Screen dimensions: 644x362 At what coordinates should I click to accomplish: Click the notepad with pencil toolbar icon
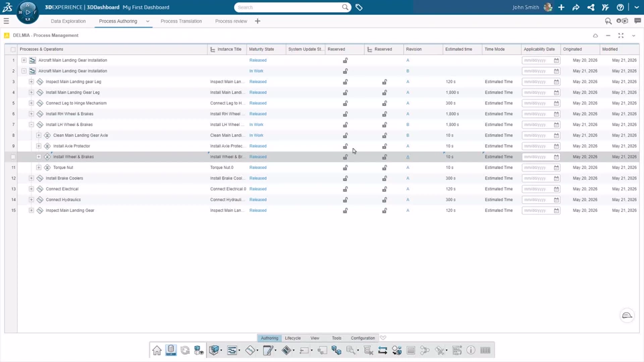click(268, 350)
